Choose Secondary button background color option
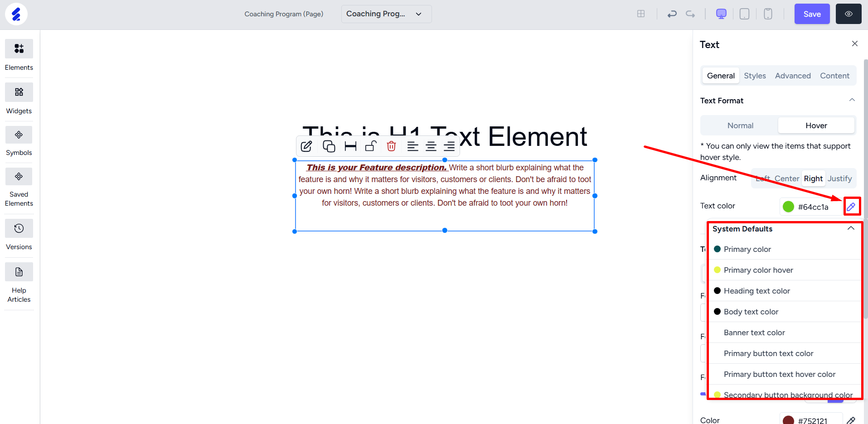The image size is (868, 424). pos(784,393)
